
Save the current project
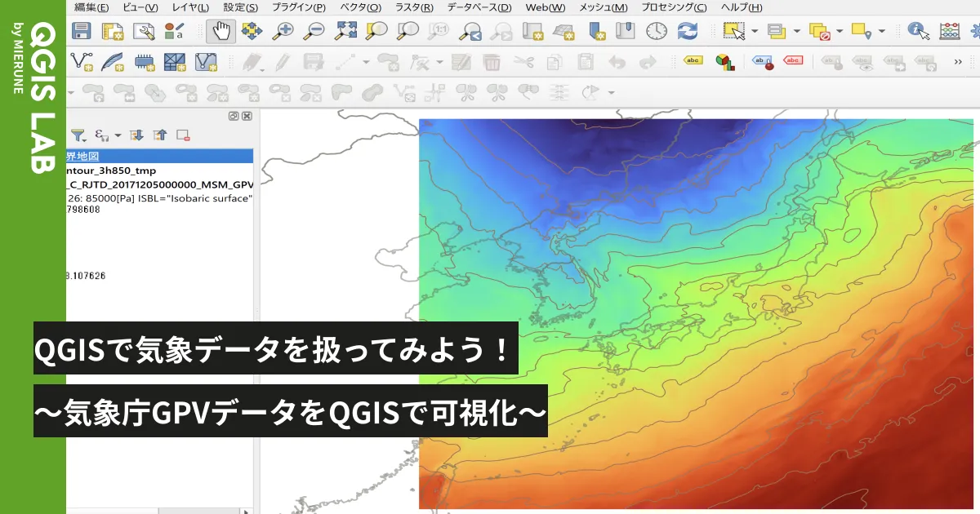click(81, 30)
